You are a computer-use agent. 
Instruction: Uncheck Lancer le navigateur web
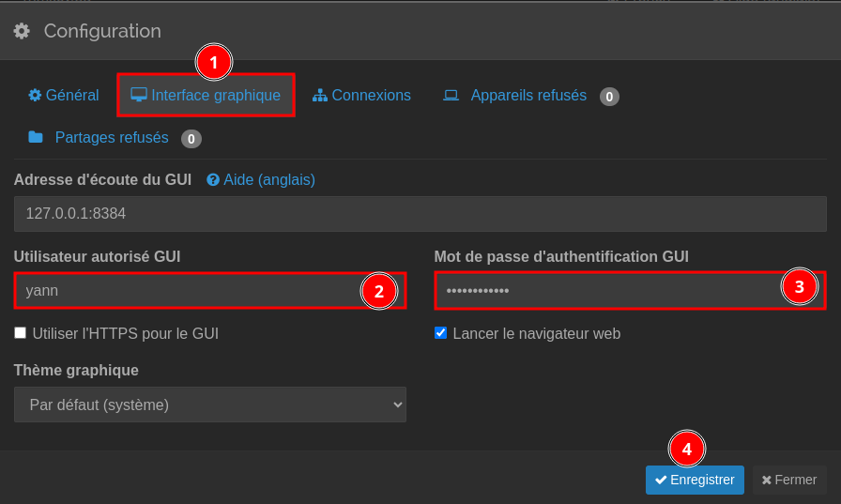tap(441, 332)
